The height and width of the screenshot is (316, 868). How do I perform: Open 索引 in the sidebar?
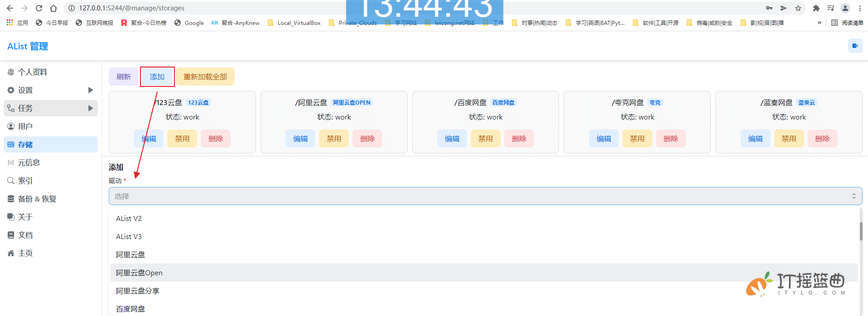[x=51, y=181]
